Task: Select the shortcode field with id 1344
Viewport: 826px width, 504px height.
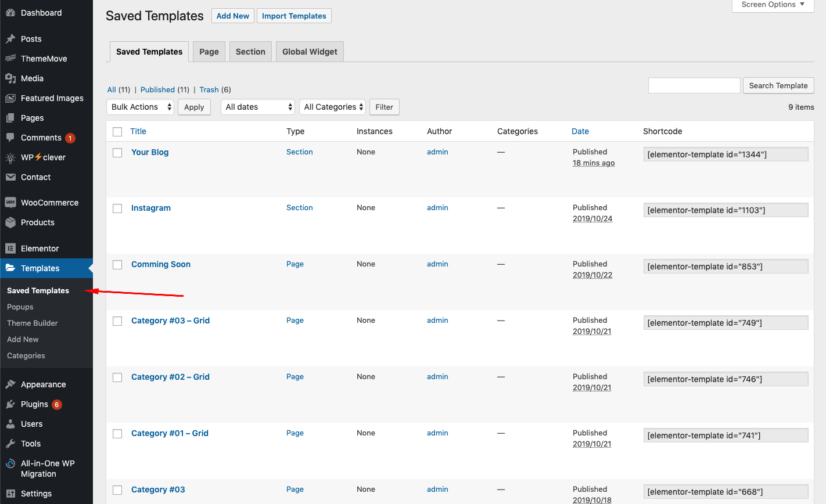Action: pos(726,154)
